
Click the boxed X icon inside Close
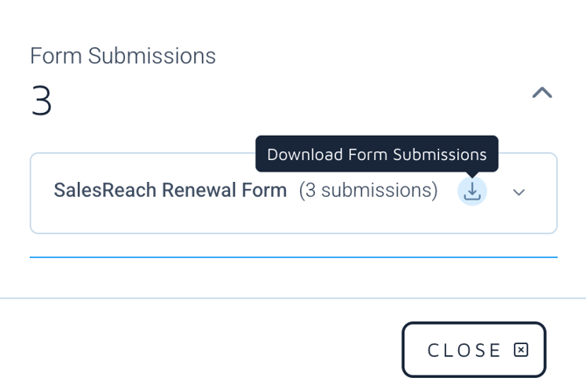point(521,350)
